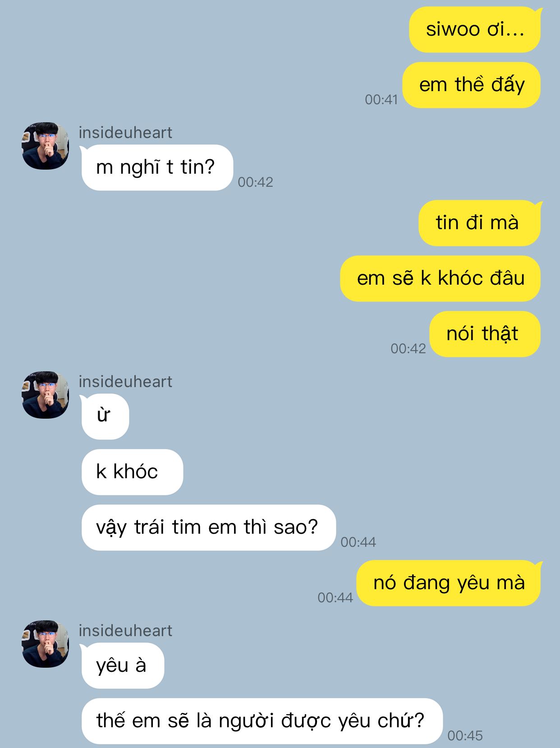Open the insideuheart name above 'ừ'
Viewport: 560px width, 748px height.
pos(125,382)
